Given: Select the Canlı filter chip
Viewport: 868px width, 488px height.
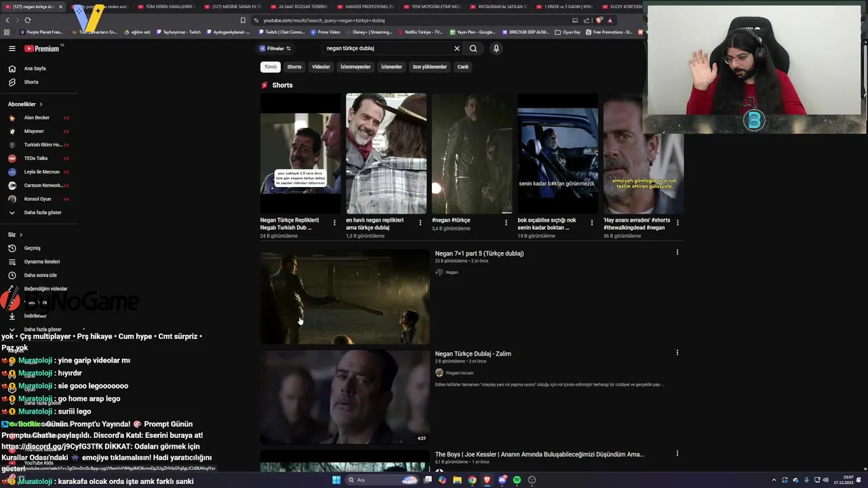Looking at the screenshot, I should tap(462, 67).
